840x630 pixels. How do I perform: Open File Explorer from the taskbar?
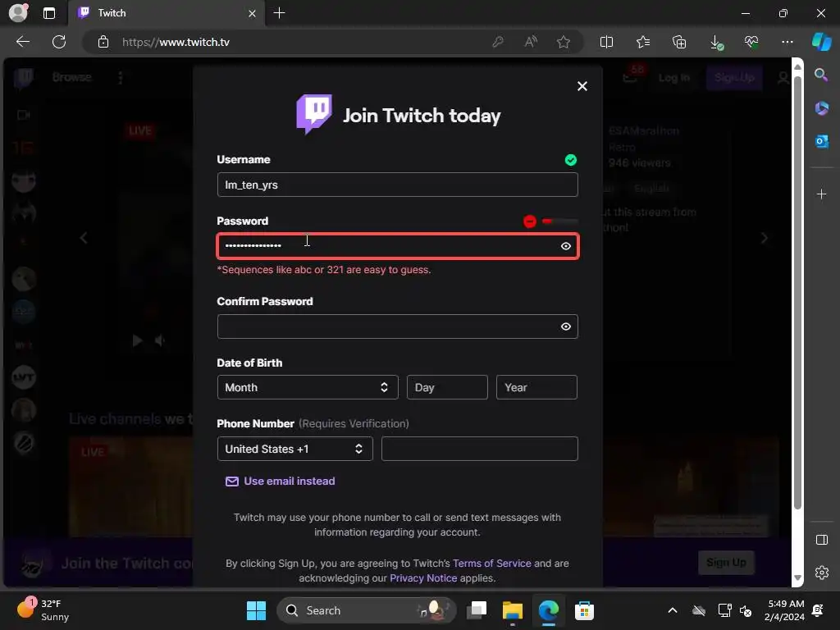512,610
